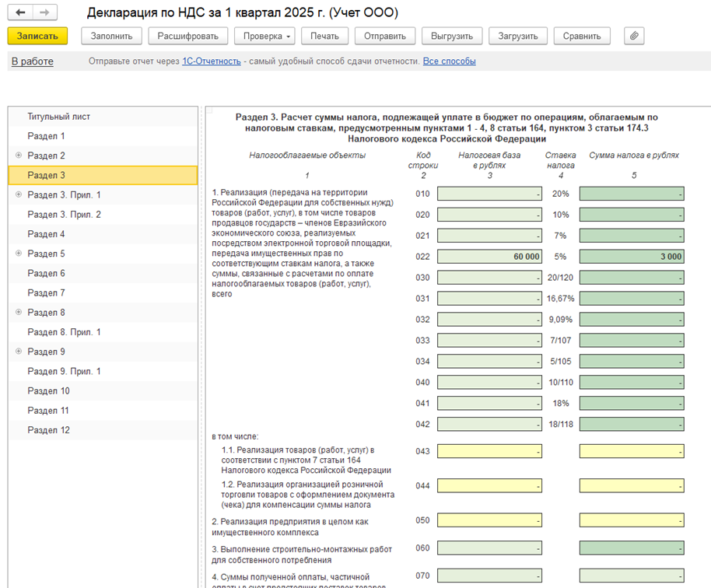Click tax amount field showing 3 000
This screenshot has height=588, width=711.
(631, 257)
